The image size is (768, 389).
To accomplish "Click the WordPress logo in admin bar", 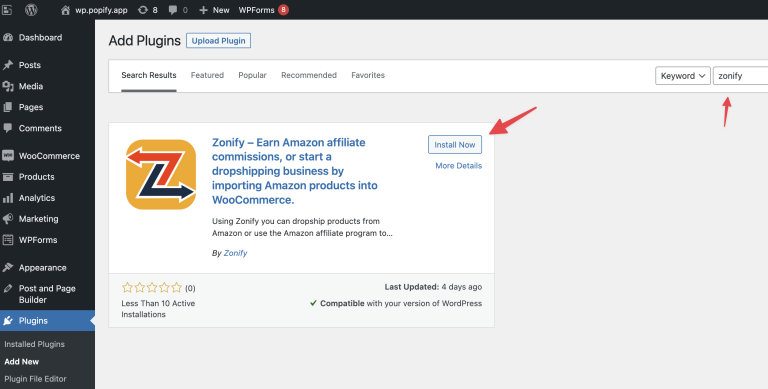I will [31, 9].
